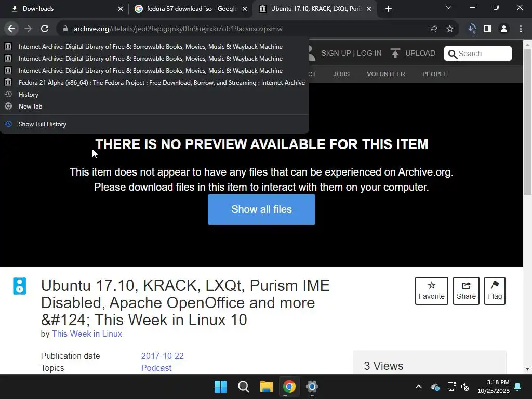Image resolution: width=532 pixels, height=399 pixels.
Task: Open Windows taskbar Search
Action: tap(243, 387)
